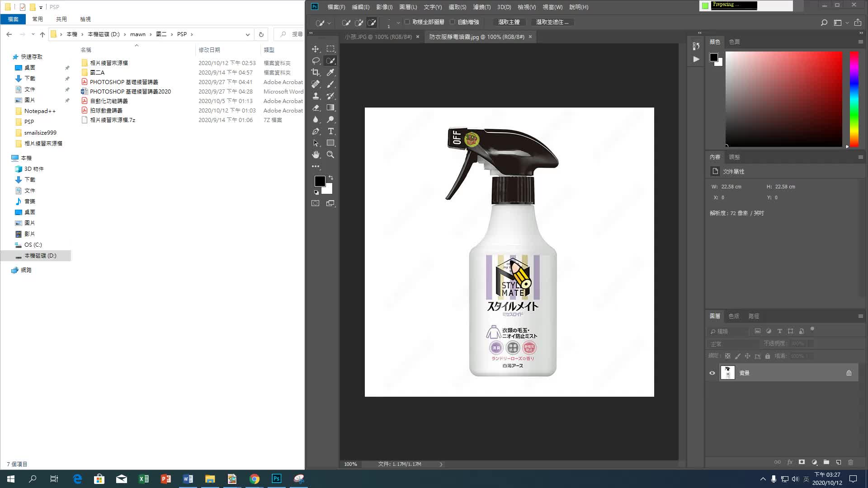
Task: Select the Clone Stamp tool
Action: (316, 96)
